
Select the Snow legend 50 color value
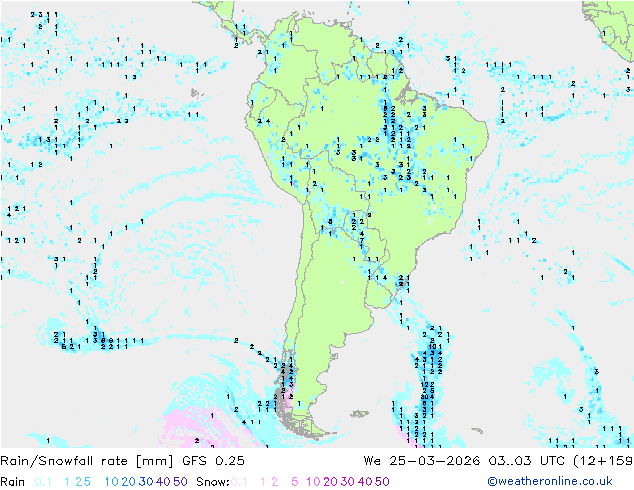tap(382, 482)
